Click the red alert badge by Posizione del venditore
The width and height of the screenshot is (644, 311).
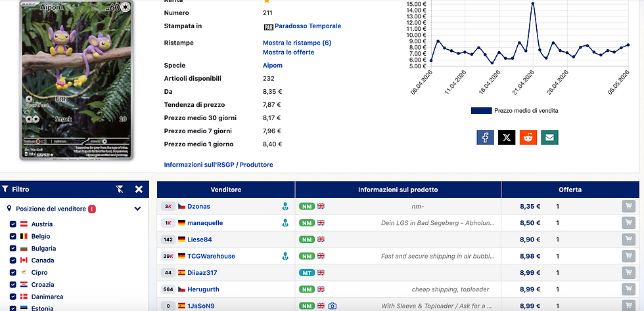pos(91,209)
